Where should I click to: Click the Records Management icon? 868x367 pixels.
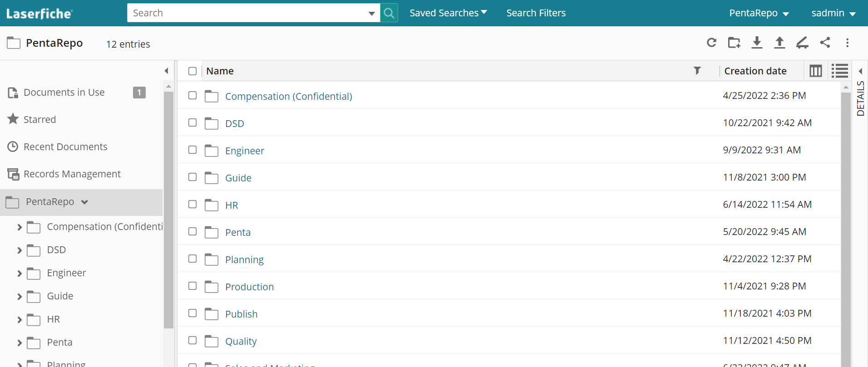(x=13, y=174)
